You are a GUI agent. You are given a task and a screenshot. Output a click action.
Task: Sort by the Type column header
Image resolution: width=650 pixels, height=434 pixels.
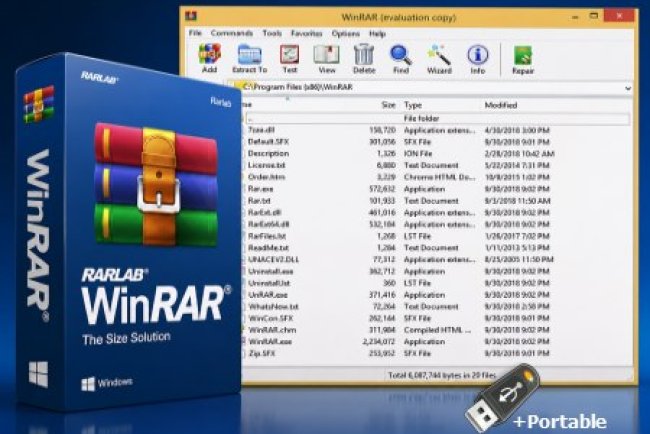(x=413, y=105)
